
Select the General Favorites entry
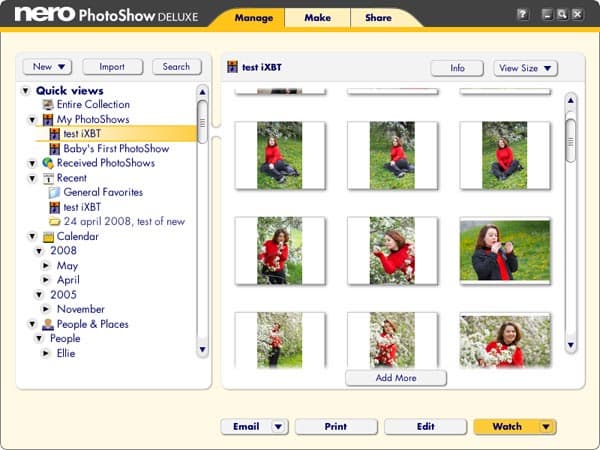pos(103,192)
